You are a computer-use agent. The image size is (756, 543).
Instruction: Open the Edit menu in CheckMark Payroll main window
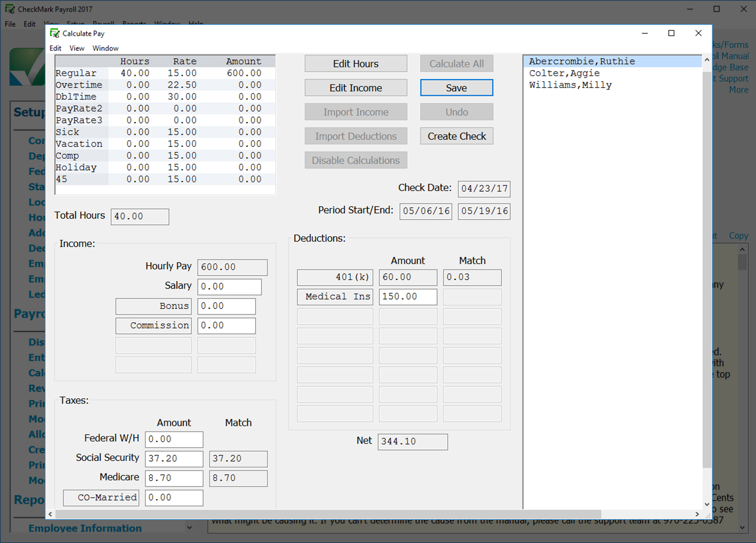pos(30,24)
